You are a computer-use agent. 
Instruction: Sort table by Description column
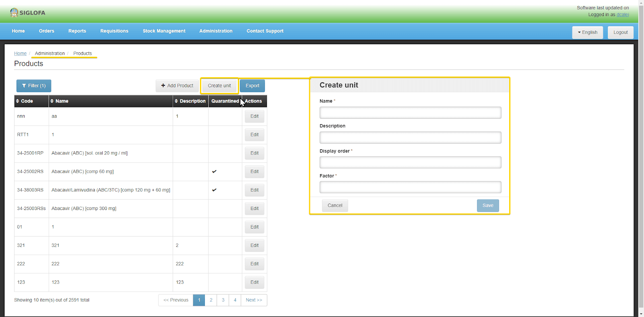190,101
